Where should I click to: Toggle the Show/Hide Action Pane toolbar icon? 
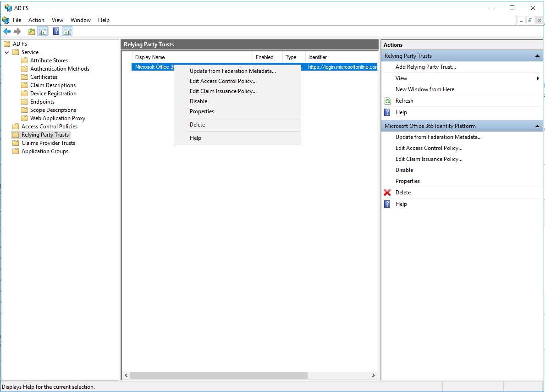click(67, 32)
